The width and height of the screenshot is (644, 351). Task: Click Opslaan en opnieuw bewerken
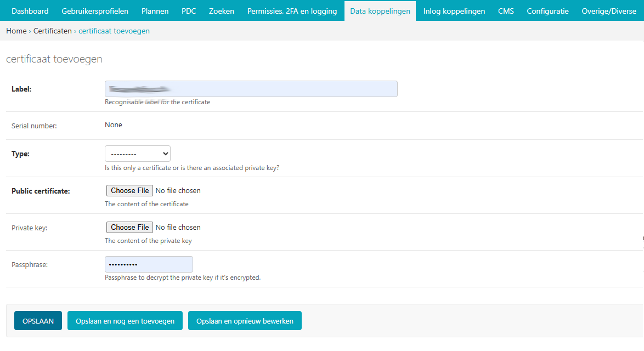click(x=245, y=320)
